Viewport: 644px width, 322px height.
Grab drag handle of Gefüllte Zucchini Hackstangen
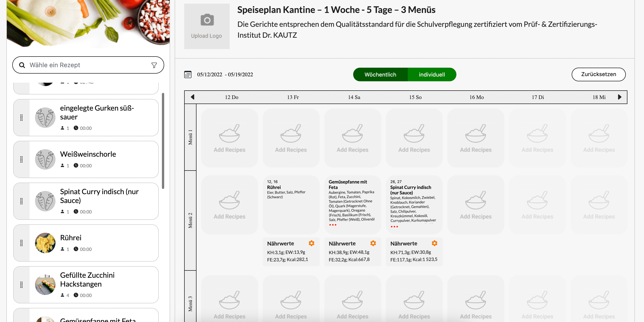coord(22,285)
